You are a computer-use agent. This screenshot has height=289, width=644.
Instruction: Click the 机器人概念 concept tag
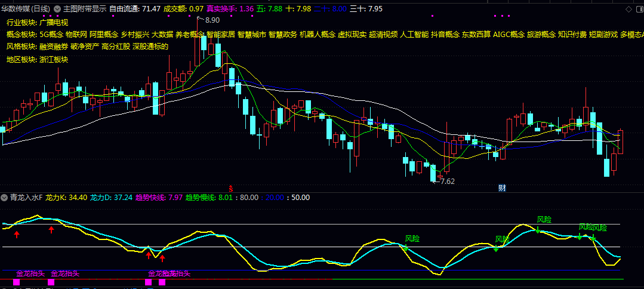(x=318, y=35)
